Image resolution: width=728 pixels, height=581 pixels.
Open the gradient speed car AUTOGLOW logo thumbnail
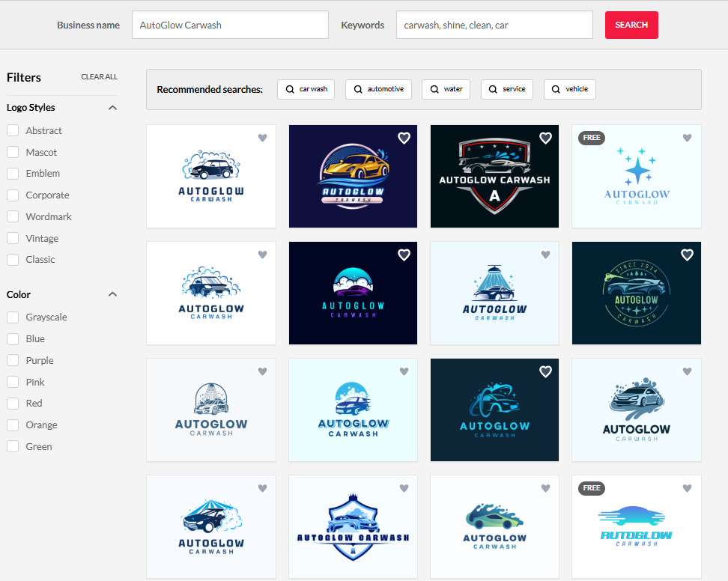636,526
